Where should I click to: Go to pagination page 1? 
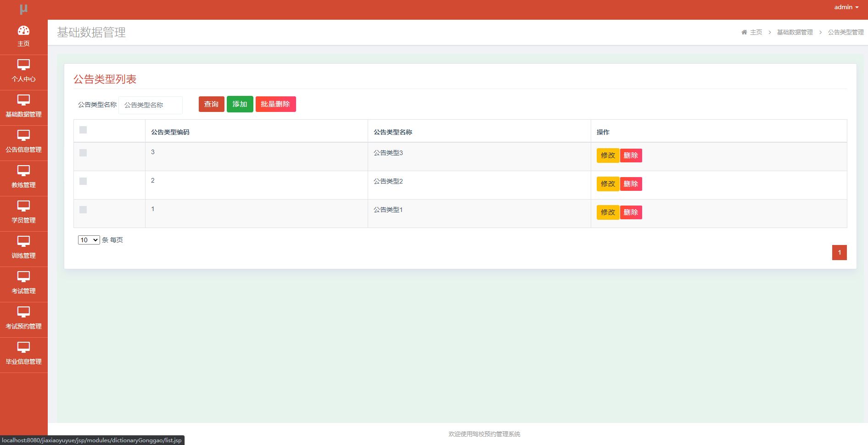point(839,252)
